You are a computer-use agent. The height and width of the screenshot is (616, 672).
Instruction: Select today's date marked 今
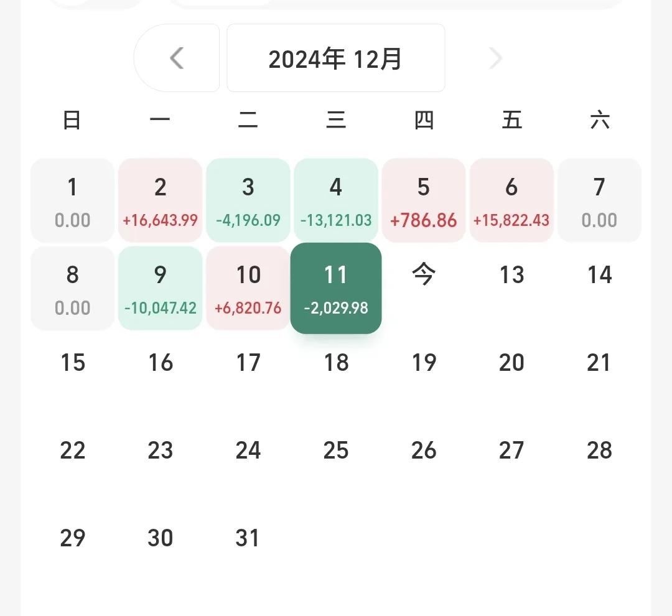424,274
